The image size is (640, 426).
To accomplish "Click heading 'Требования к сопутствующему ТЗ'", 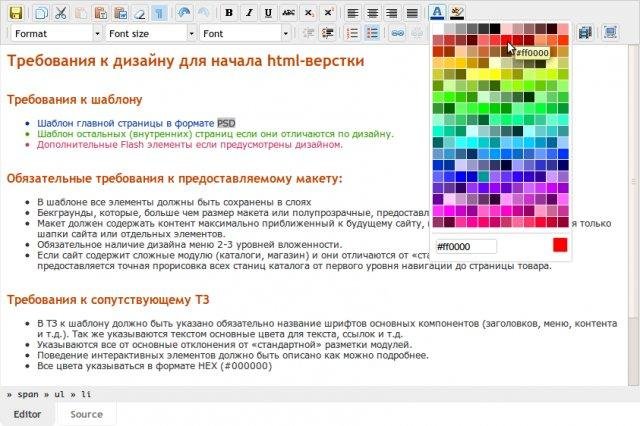I will [x=108, y=300].
